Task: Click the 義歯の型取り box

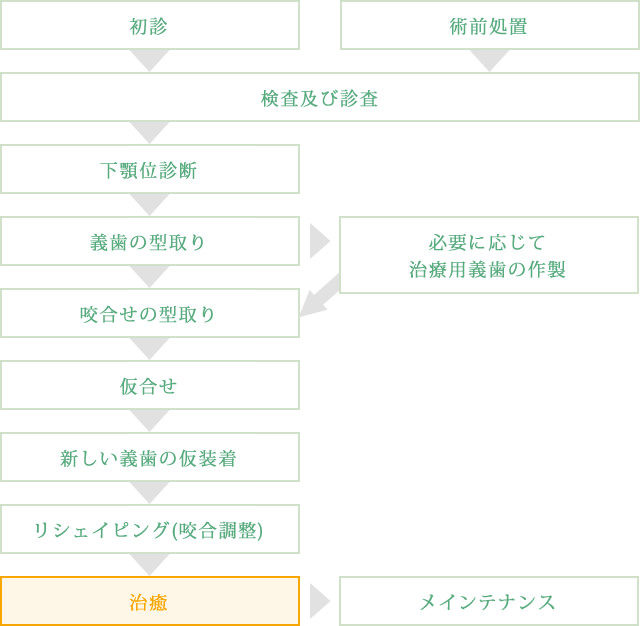Action: (x=150, y=241)
